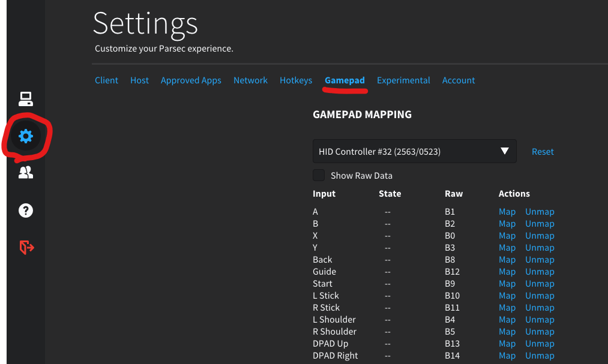Open the Account tab
Screen dimensions: 608x364
(459, 80)
